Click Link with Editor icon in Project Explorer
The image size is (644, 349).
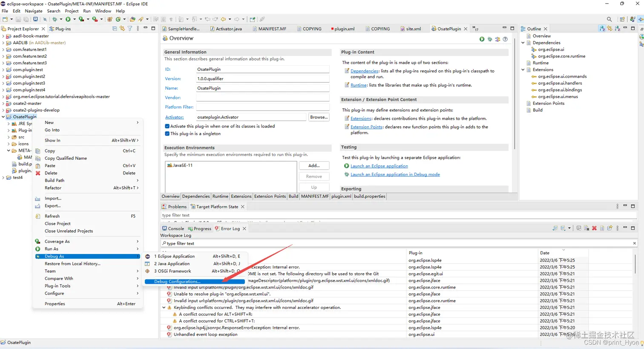click(x=122, y=29)
